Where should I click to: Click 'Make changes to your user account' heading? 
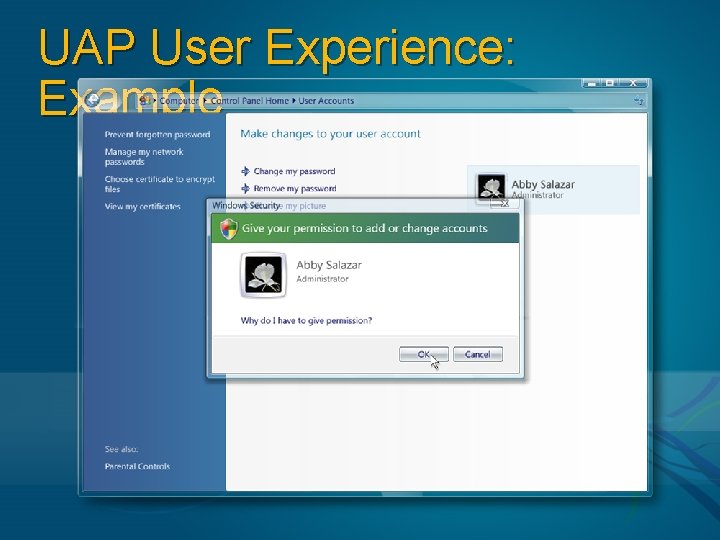330,134
